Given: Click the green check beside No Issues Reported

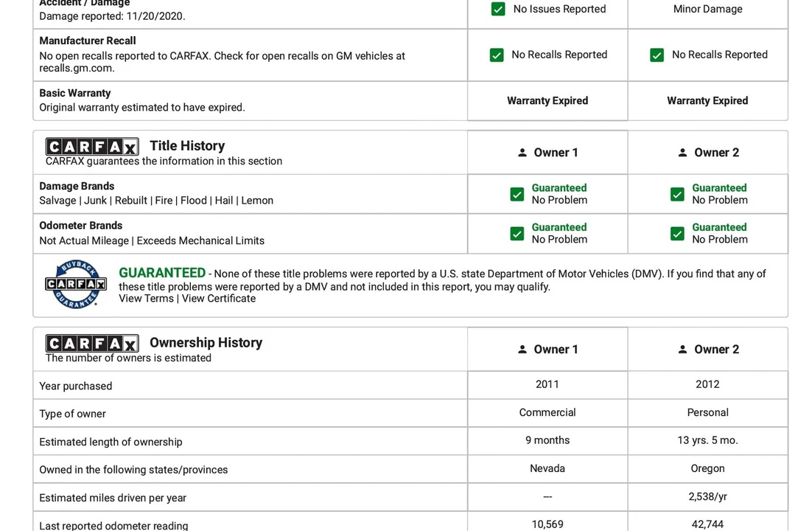Looking at the screenshot, I should click(498, 10).
